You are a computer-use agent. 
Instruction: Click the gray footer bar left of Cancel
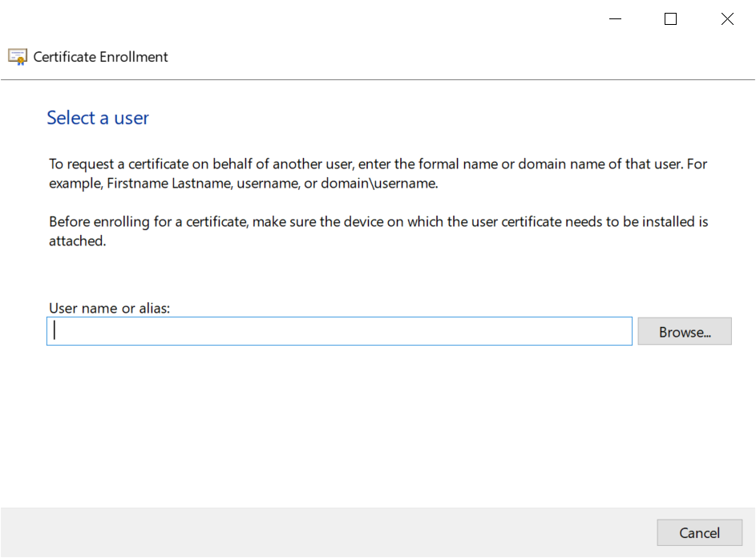tap(321, 532)
